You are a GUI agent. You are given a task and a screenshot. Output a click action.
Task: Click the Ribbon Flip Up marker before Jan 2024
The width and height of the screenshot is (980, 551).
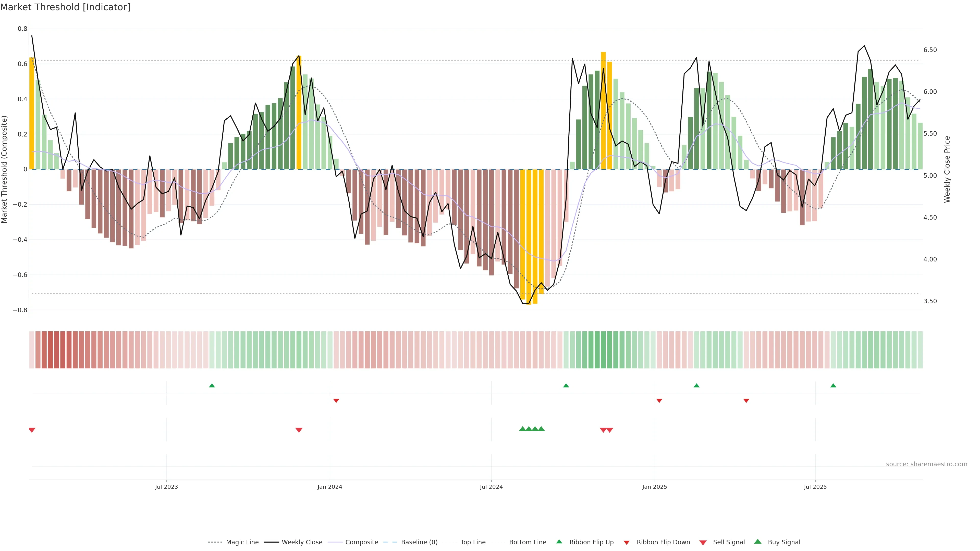point(212,386)
